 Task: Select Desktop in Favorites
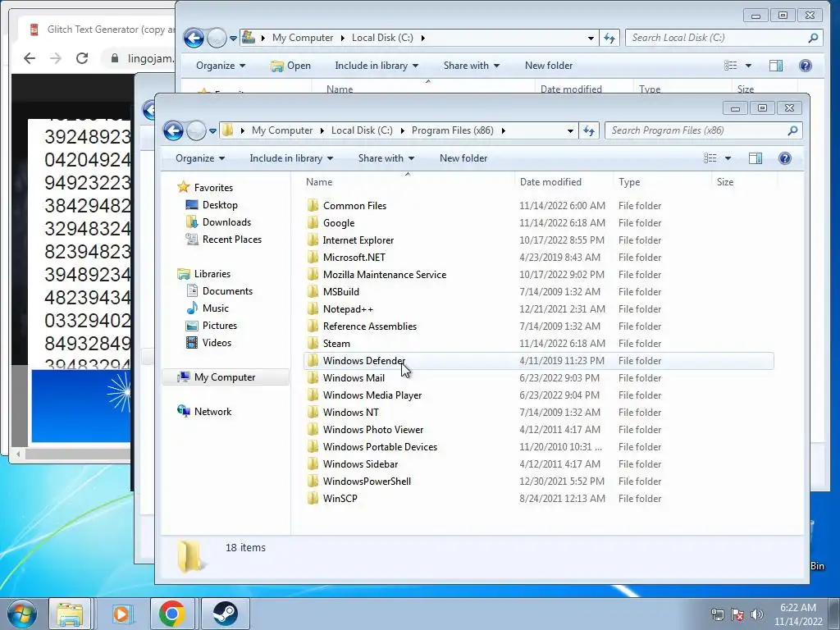220,204
